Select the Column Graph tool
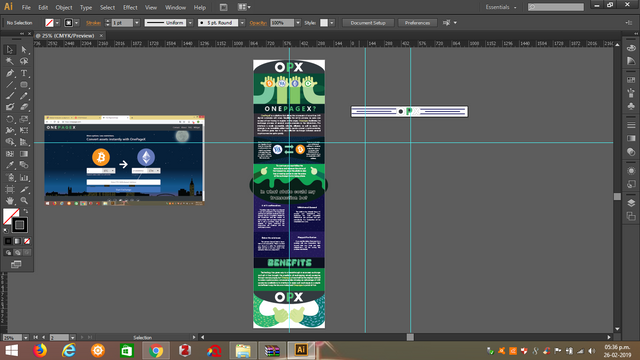 24,178
